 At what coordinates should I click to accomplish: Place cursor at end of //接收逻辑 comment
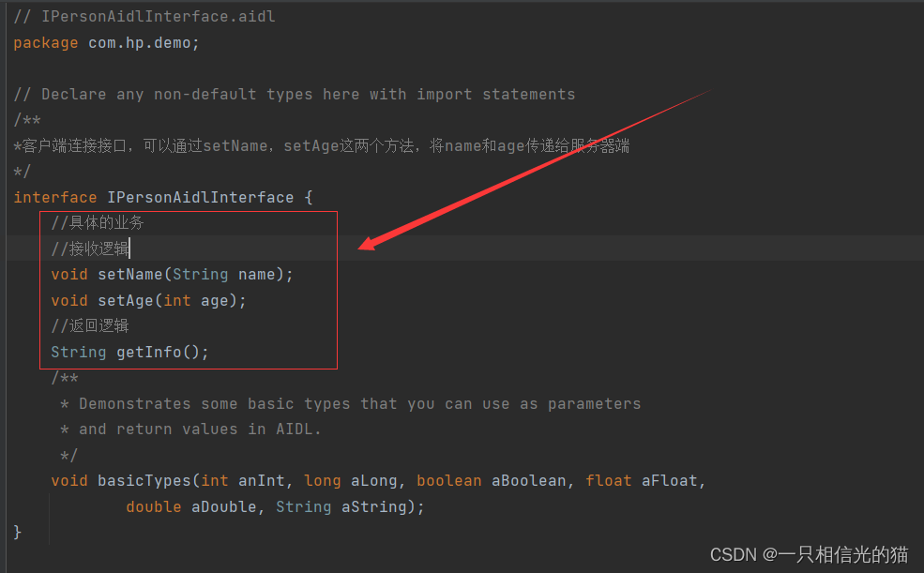(129, 249)
